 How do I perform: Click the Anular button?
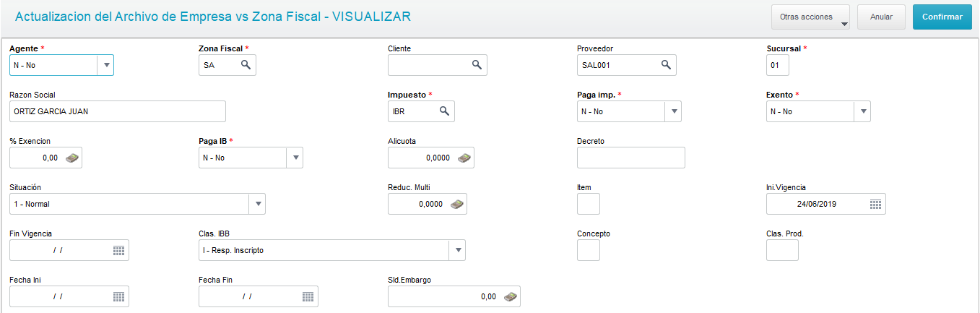coord(881,17)
